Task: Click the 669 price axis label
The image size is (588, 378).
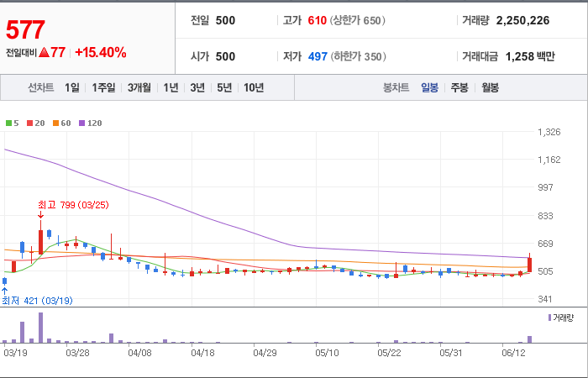Action: tap(546, 244)
